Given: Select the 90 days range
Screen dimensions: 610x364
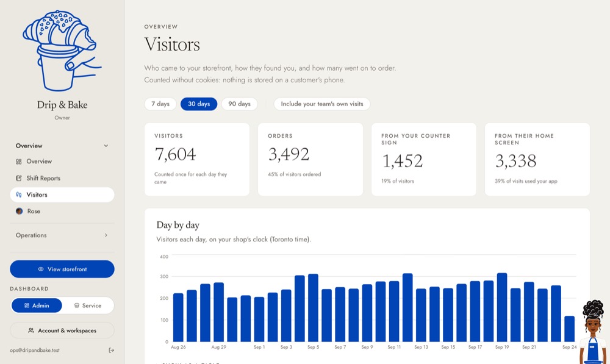Looking at the screenshot, I should (239, 104).
